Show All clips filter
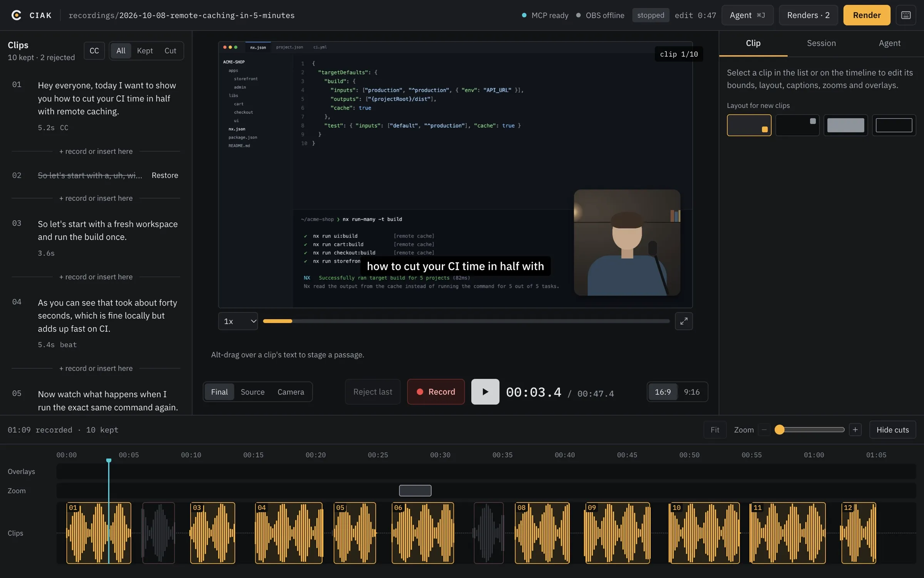Screen dimensions: 924x578 pos(121,50)
